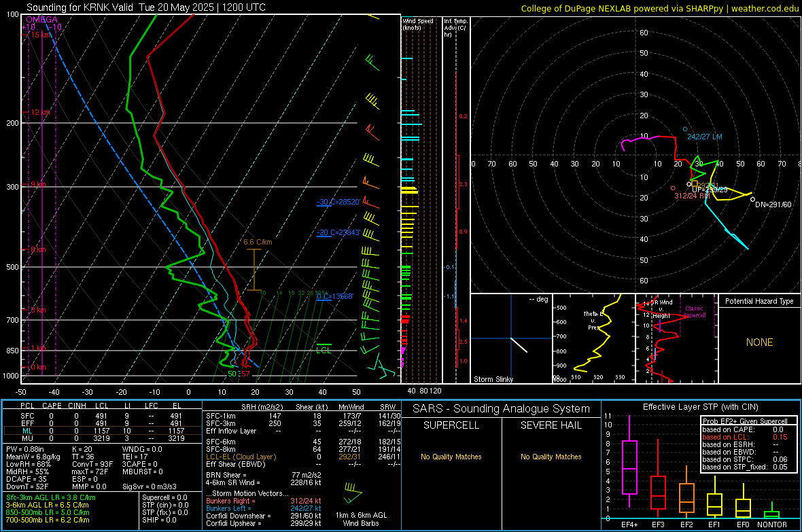Click the 'PW = 0.88in' value

(x=24, y=449)
